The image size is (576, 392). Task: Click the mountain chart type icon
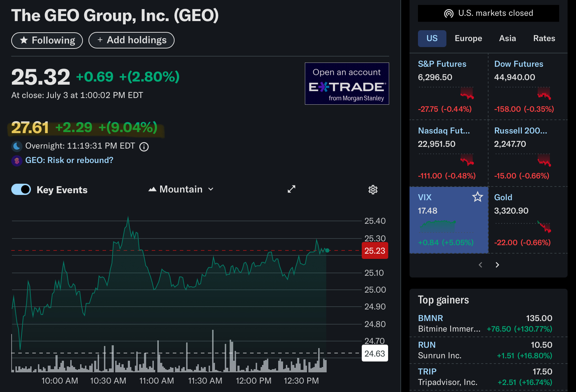pyautogui.click(x=152, y=189)
